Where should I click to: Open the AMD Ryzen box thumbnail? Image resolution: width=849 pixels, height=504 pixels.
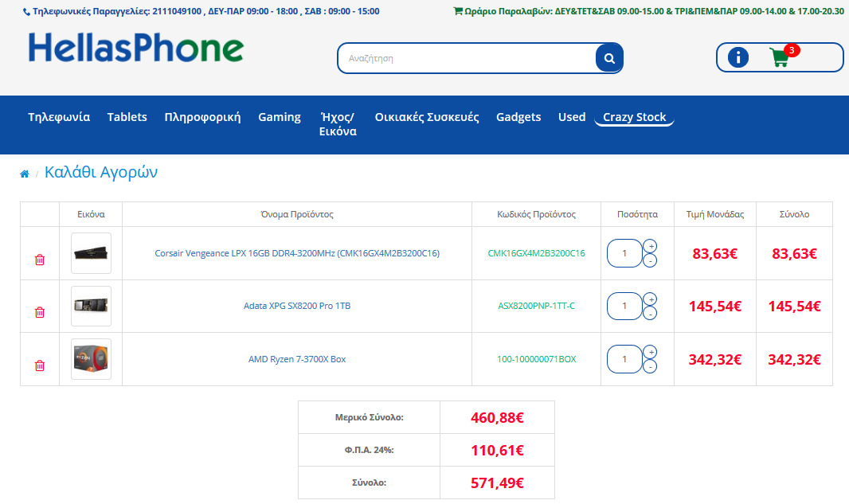click(91, 359)
